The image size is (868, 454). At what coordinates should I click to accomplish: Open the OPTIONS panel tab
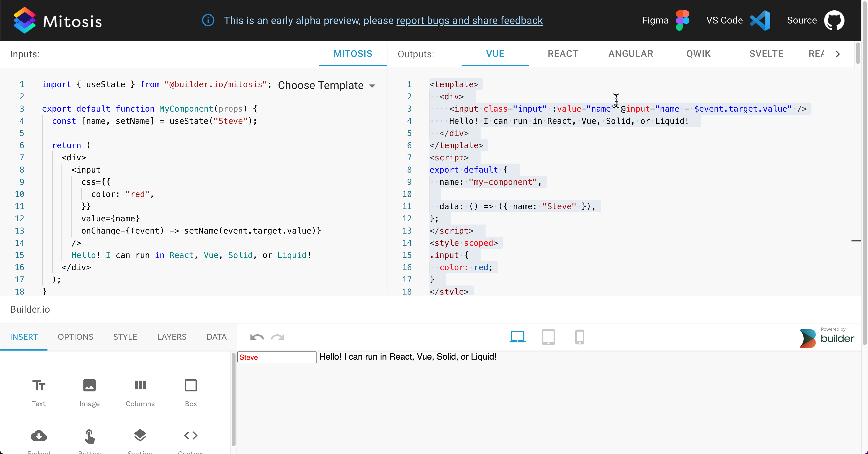coord(75,337)
